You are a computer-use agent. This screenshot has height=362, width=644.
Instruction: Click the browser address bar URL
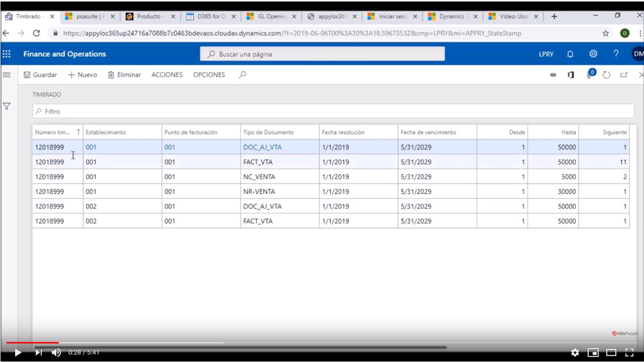coord(292,33)
